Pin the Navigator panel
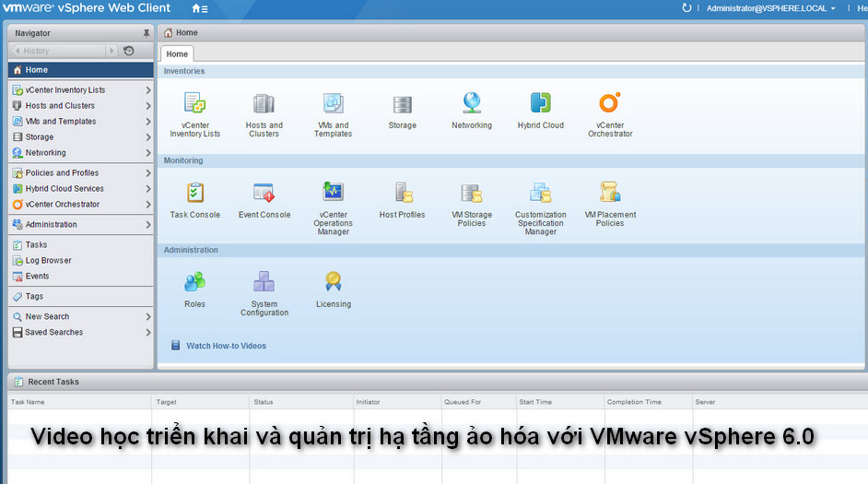 (147, 33)
